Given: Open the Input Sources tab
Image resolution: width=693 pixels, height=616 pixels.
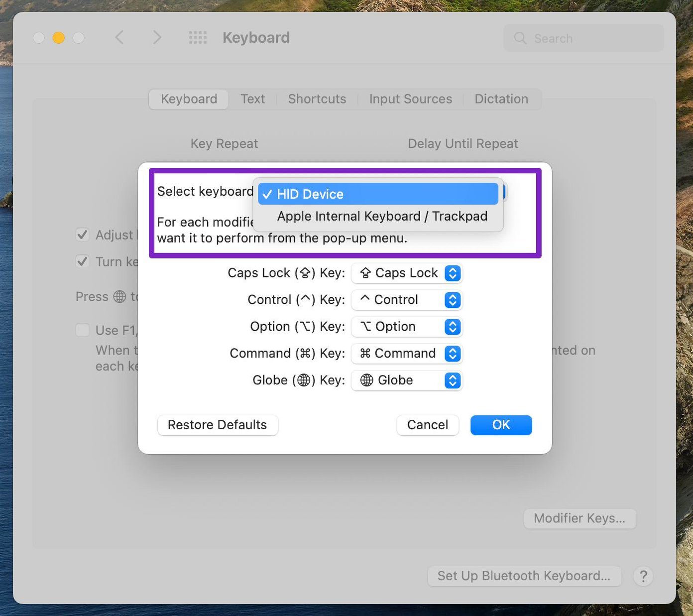Looking at the screenshot, I should pos(410,99).
